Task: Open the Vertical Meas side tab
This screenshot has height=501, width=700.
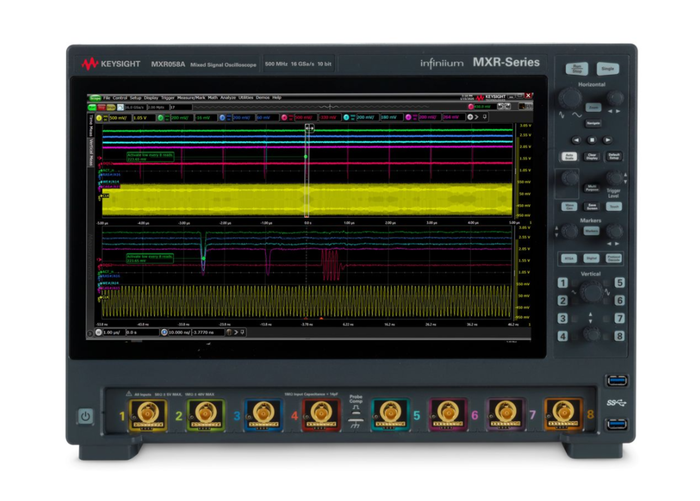Action: coord(91,152)
